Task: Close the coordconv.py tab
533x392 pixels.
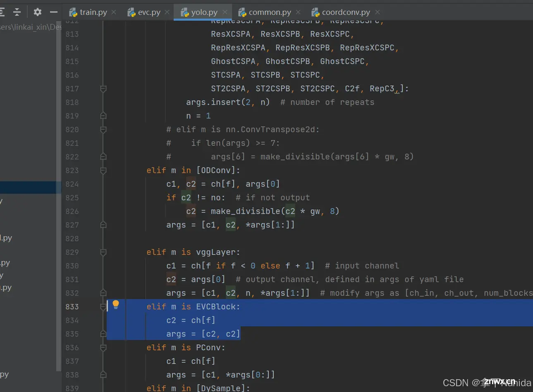Action: (x=377, y=12)
